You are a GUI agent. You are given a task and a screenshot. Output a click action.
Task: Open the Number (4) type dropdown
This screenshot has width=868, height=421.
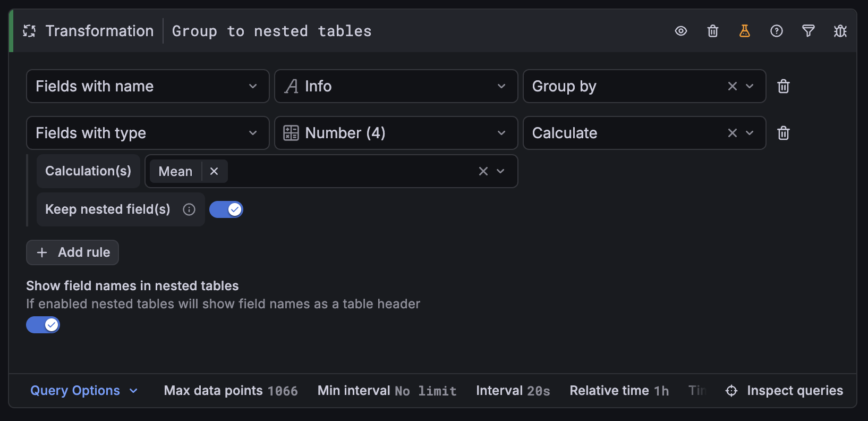[x=396, y=133]
